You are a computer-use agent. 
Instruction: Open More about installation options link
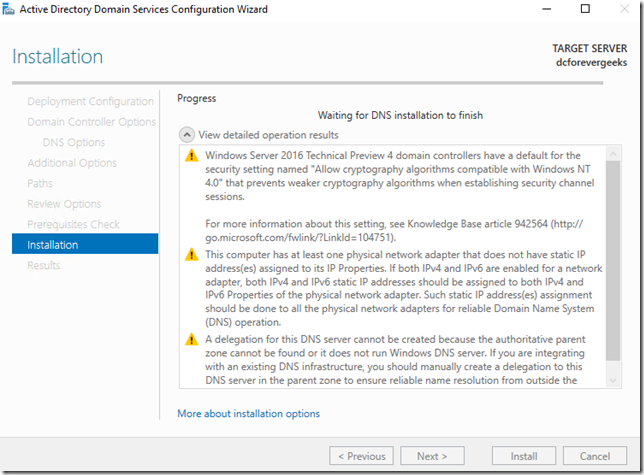click(x=248, y=413)
